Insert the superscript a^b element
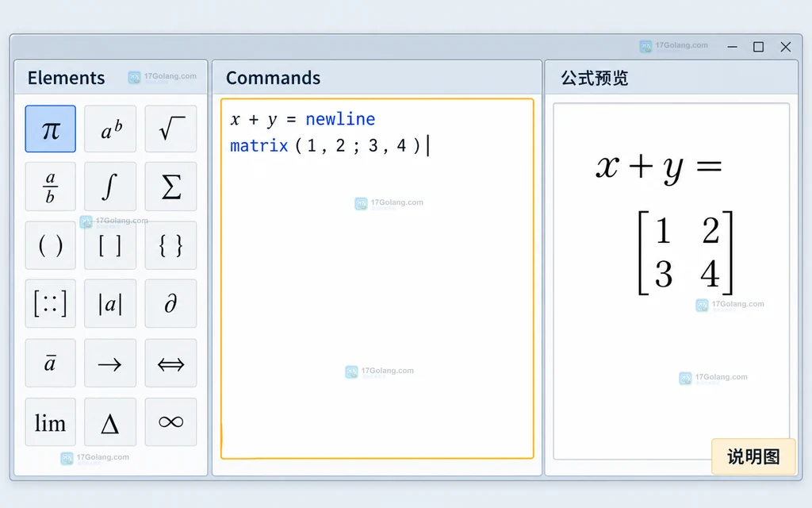Image resolution: width=812 pixels, height=508 pixels. 110,129
